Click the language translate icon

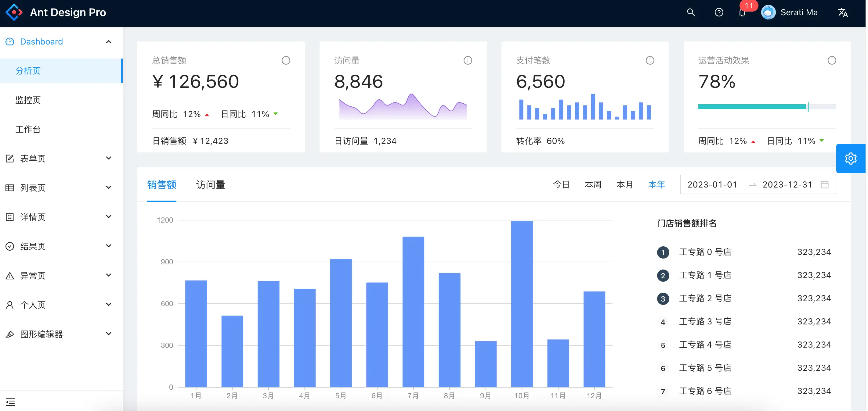click(x=842, y=13)
